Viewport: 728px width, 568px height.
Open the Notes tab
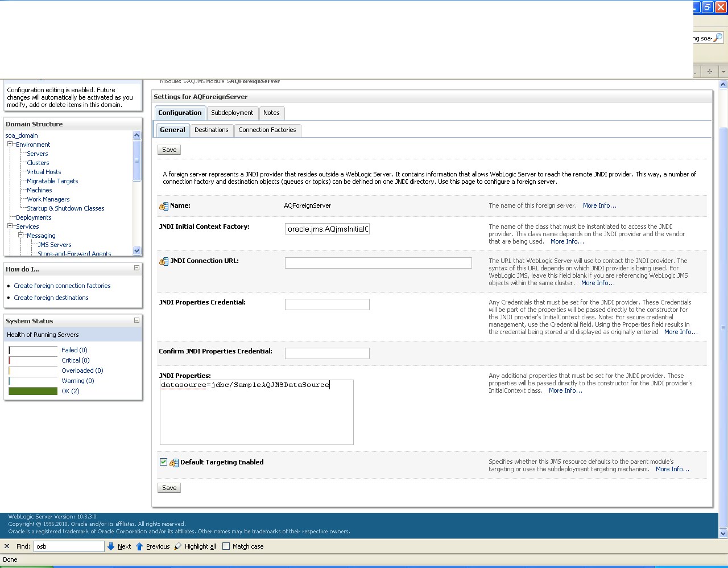point(271,113)
